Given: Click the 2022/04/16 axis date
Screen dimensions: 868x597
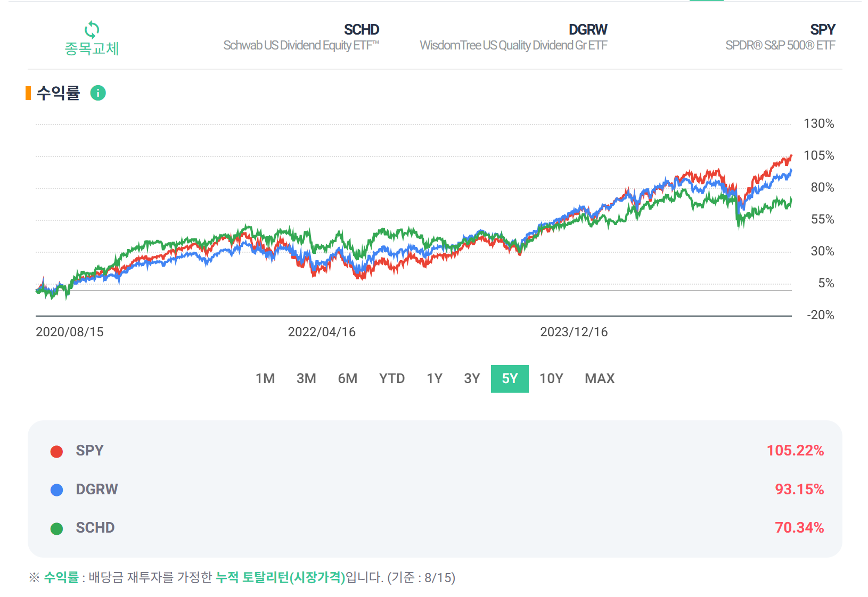Looking at the screenshot, I should point(322,332).
